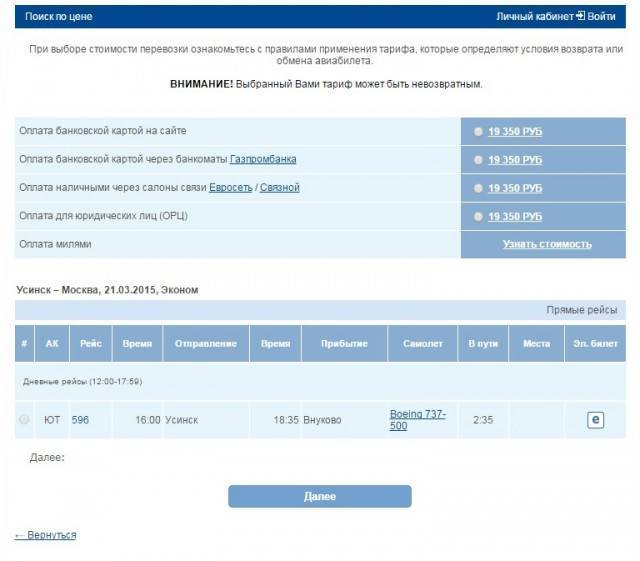Viewport: 640px width, 561px height.
Task: Open the Евросеть link
Action: point(231,187)
